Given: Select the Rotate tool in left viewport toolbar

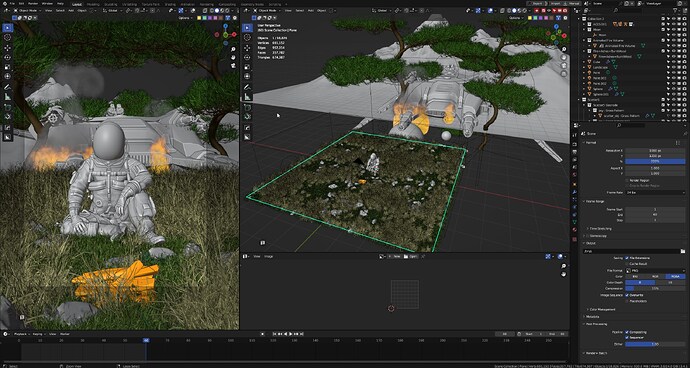Looking at the screenshot, I should pos(7,57).
